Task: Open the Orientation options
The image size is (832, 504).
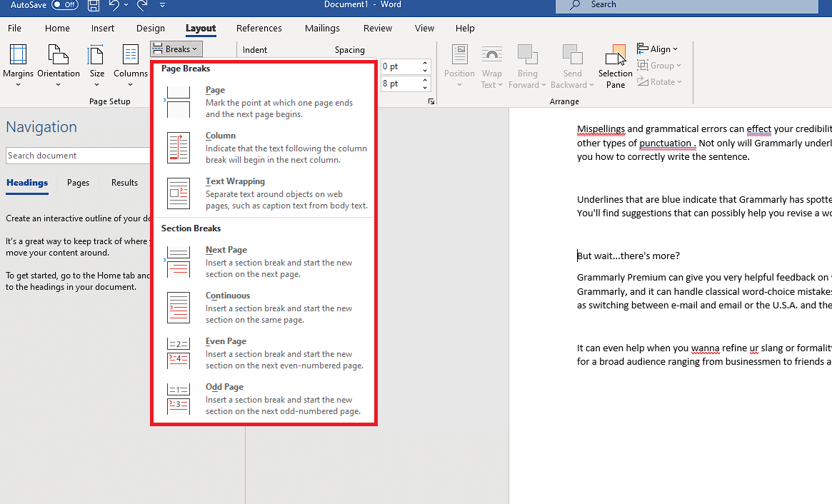Action: 58,56
